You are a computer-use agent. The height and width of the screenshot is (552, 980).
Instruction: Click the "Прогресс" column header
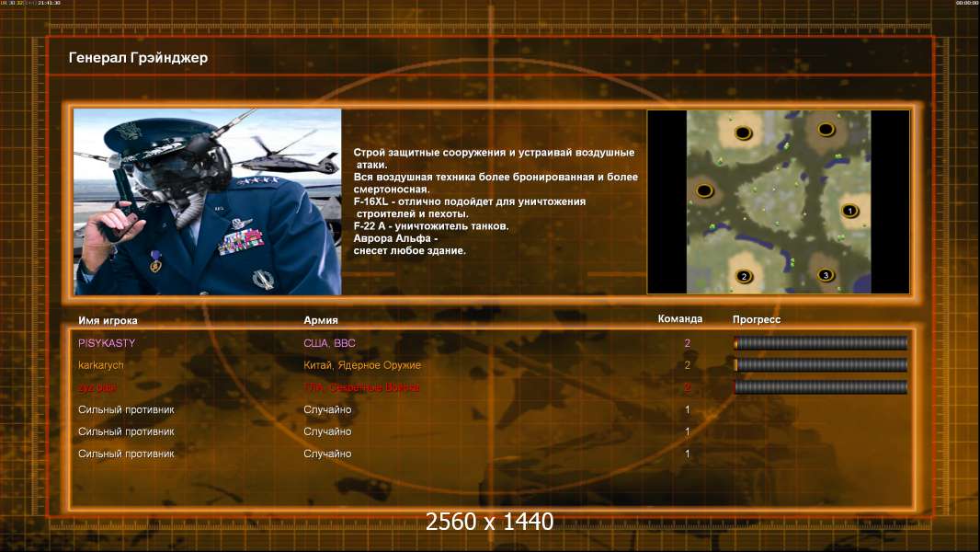757,319
